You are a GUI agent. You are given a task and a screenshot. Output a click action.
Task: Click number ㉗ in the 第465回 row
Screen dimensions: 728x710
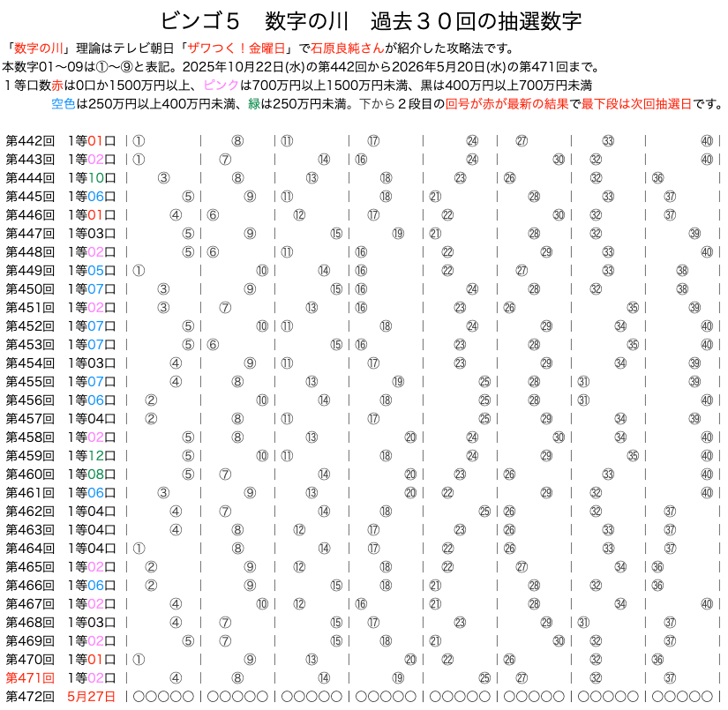[x=522, y=567]
